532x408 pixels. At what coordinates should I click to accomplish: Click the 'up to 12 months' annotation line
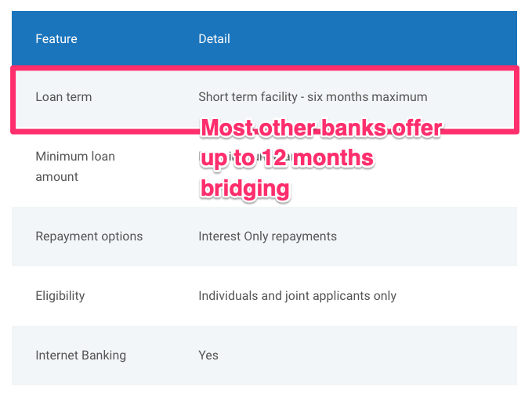(287, 159)
